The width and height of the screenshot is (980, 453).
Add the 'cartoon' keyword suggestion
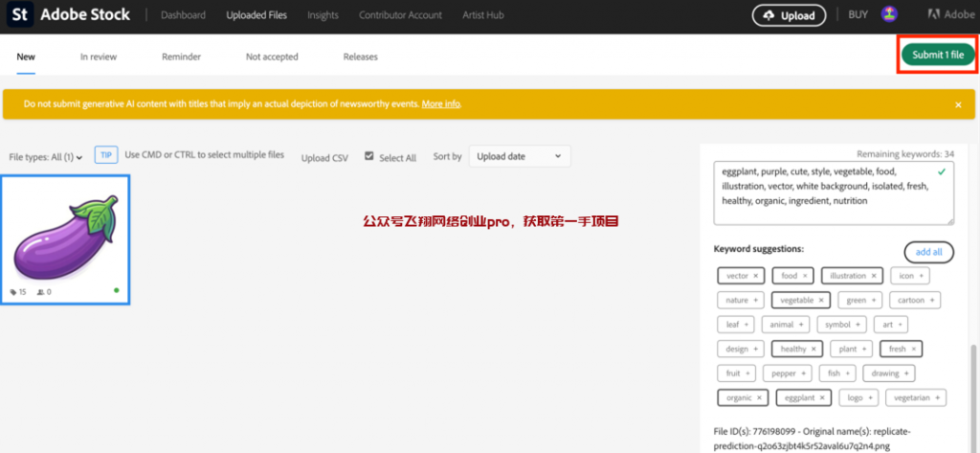pos(915,301)
